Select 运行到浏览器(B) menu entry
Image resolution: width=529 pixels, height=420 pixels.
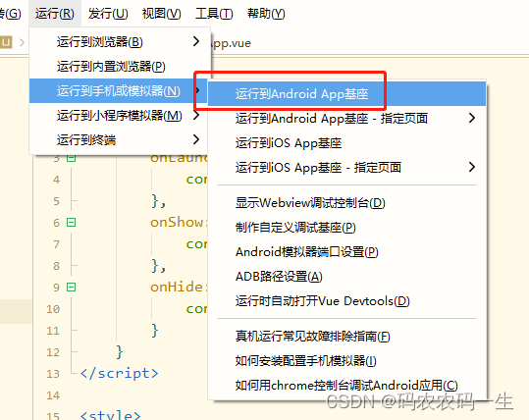click(120, 42)
